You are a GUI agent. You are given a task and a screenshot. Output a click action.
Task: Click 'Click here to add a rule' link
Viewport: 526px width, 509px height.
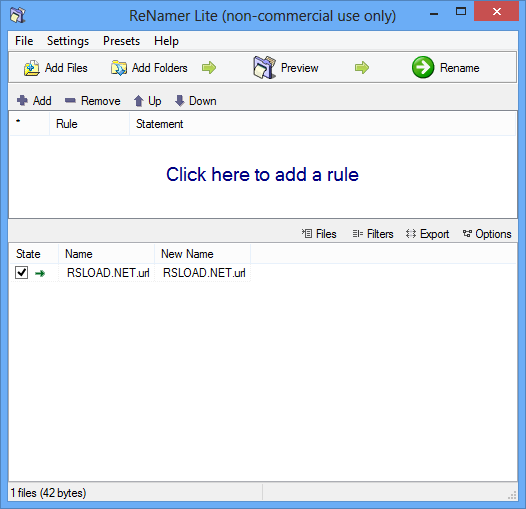pos(262,174)
